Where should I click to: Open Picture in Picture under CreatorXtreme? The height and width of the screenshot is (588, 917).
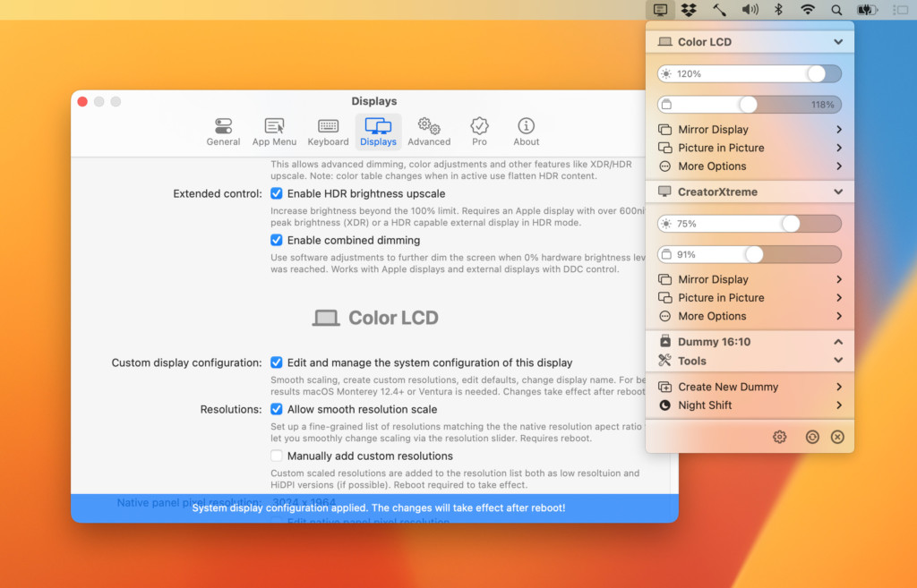click(x=750, y=297)
